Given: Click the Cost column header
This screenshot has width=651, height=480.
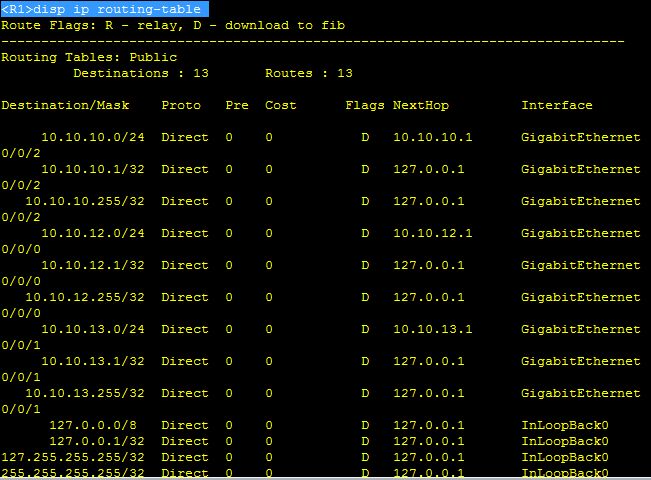Looking at the screenshot, I should click(281, 105).
